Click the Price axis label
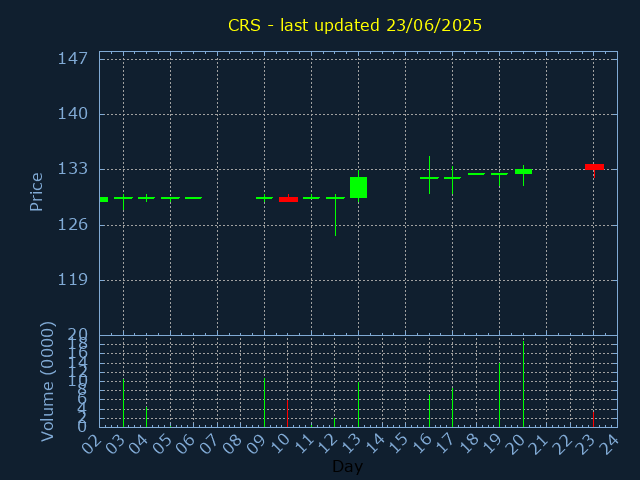The width and height of the screenshot is (640, 480). point(37,191)
